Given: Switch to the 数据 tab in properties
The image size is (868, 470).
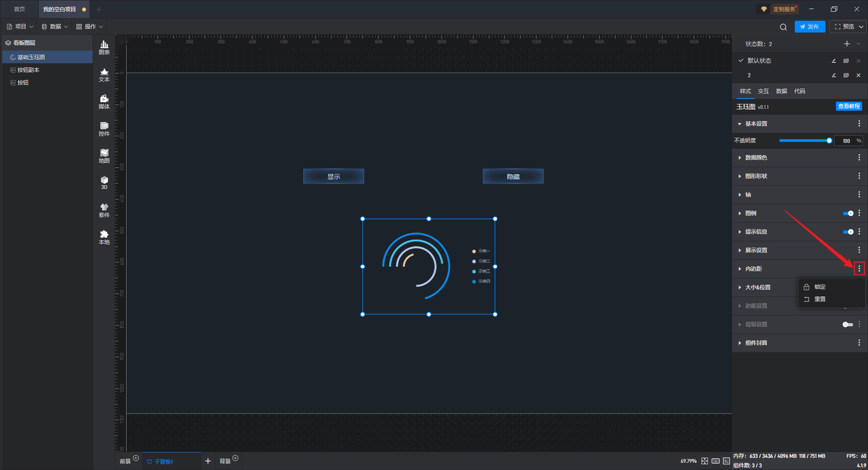Looking at the screenshot, I should point(781,91).
